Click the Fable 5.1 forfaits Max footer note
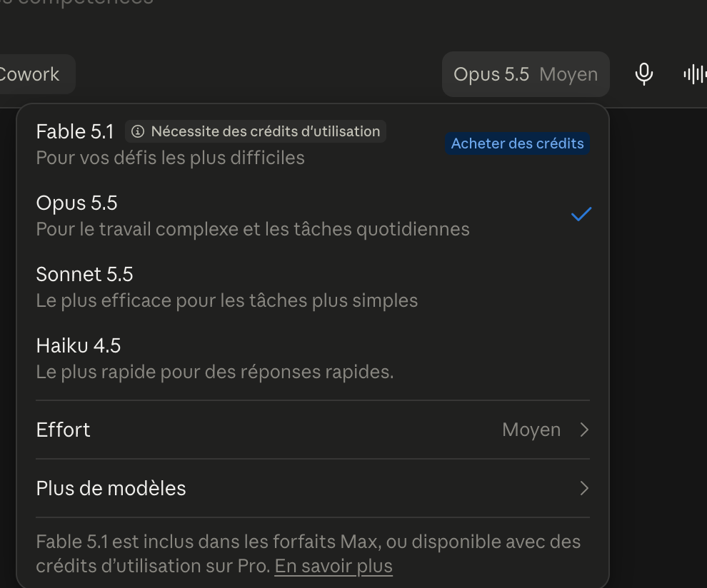The image size is (707, 588). pos(309,554)
